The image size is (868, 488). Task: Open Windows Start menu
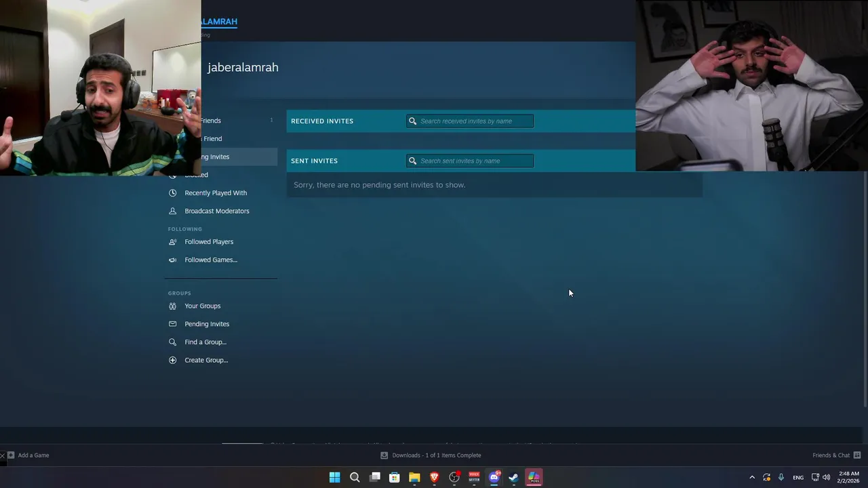pyautogui.click(x=334, y=477)
